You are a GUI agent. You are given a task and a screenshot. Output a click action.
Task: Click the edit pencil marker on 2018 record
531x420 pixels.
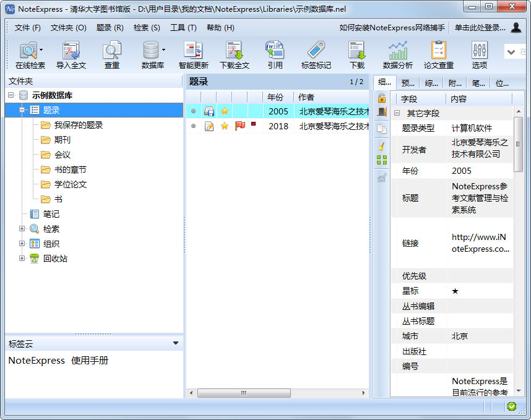click(x=209, y=126)
